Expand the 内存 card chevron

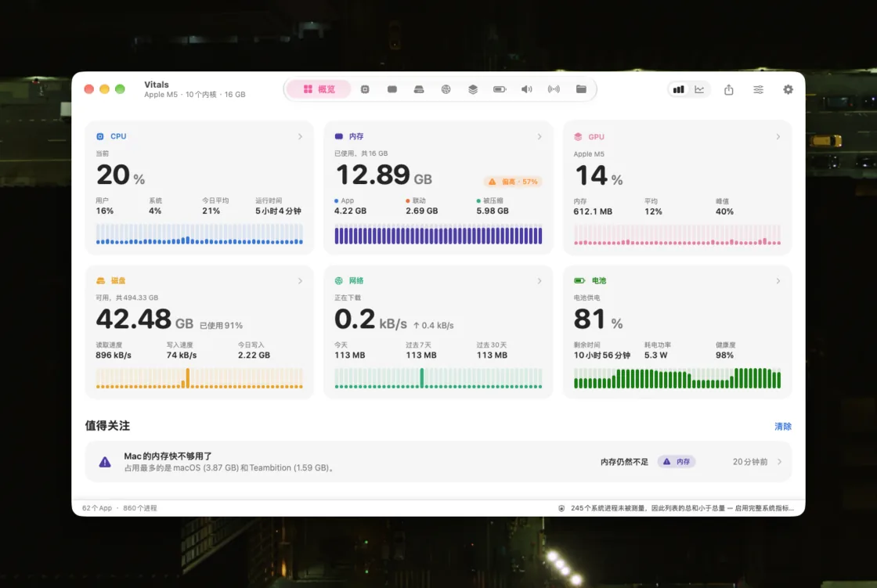(x=540, y=136)
